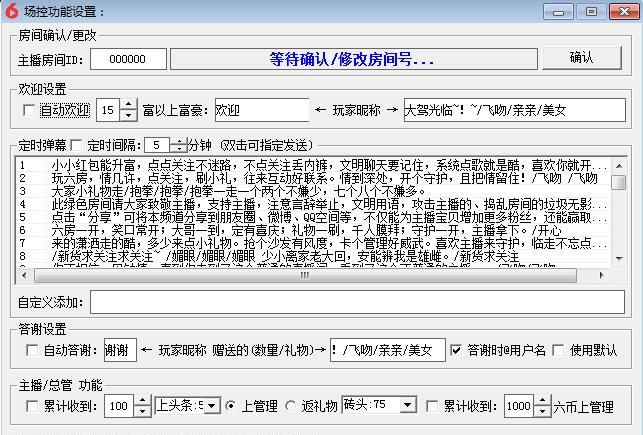
Task: Click the horizontal scrollbar right arrow
Action: point(602,276)
